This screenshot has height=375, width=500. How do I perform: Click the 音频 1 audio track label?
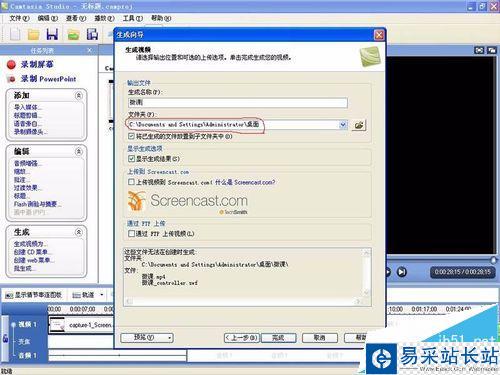(27, 356)
